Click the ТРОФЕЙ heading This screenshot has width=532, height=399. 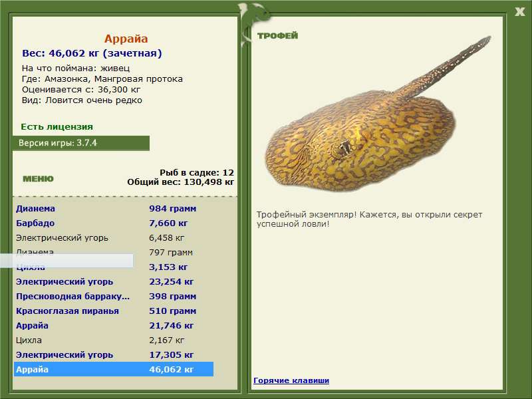[277, 36]
